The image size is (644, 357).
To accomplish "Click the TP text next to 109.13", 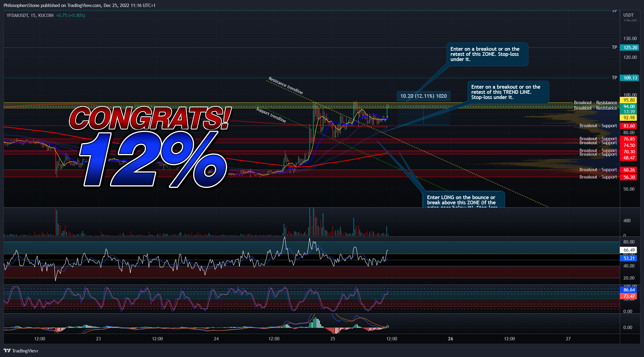I will pyautogui.click(x=614, y=78).
